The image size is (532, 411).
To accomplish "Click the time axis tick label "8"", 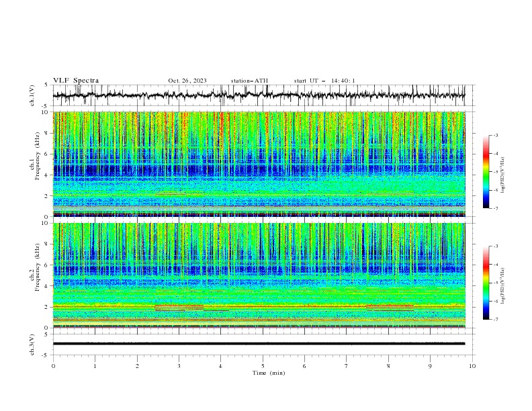I will (388, 366).
